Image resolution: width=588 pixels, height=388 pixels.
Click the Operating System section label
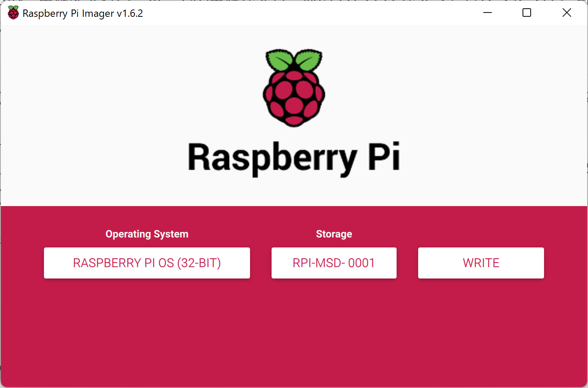click(147, 234)
